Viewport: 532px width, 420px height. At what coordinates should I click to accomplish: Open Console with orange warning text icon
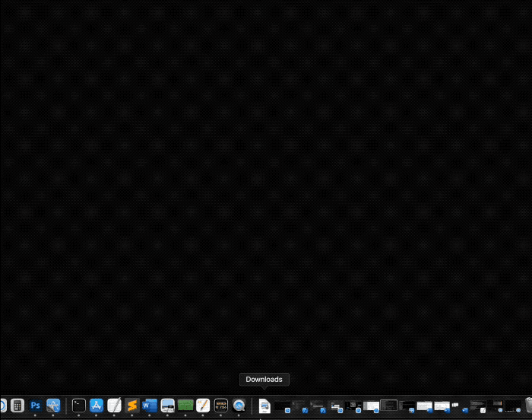[221, 406]
